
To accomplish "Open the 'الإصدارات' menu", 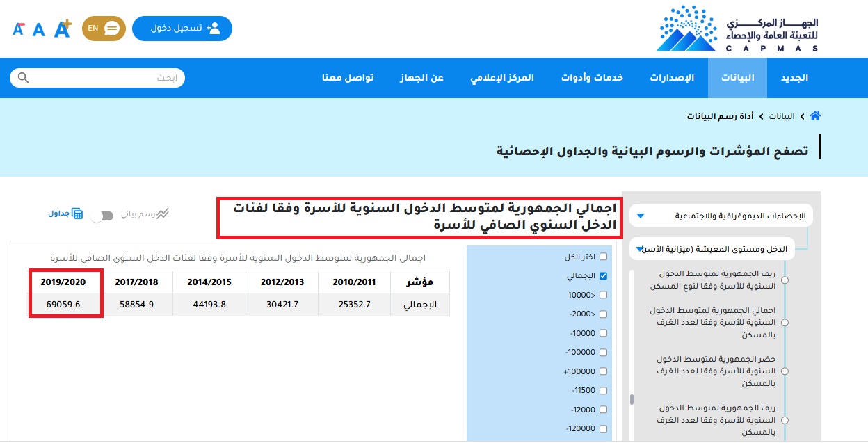I will (x=672, y=78).
